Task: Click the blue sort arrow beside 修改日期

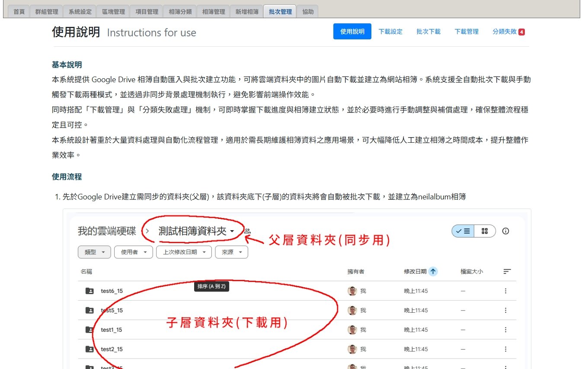Action: [x=433, y=271]
